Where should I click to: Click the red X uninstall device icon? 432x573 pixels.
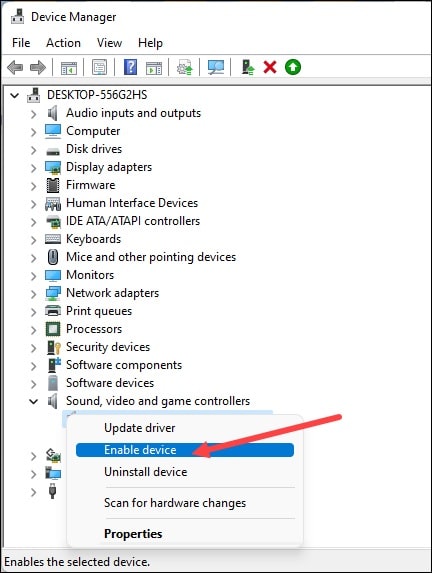point(270,67)
